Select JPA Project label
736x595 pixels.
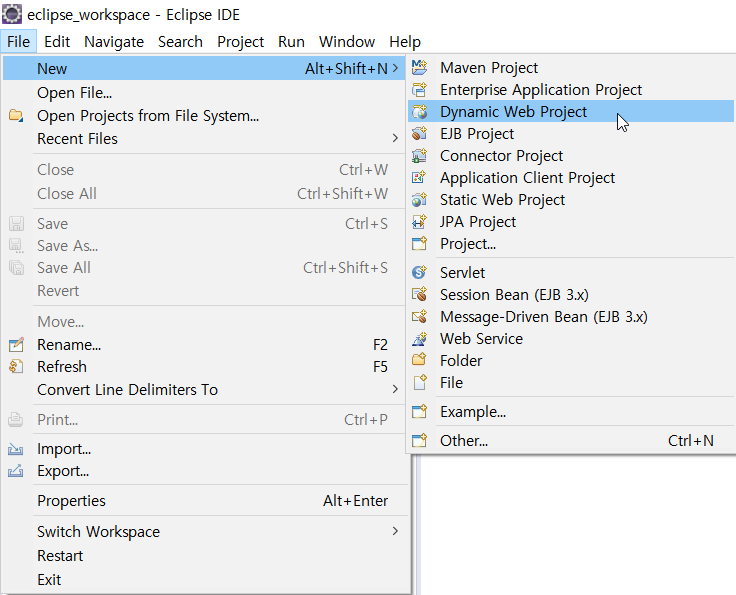478,221
